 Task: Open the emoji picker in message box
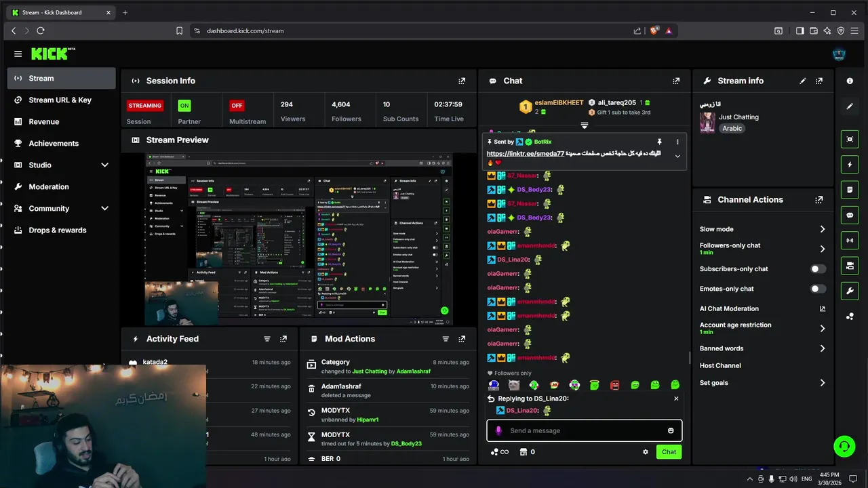pos(671,430)
